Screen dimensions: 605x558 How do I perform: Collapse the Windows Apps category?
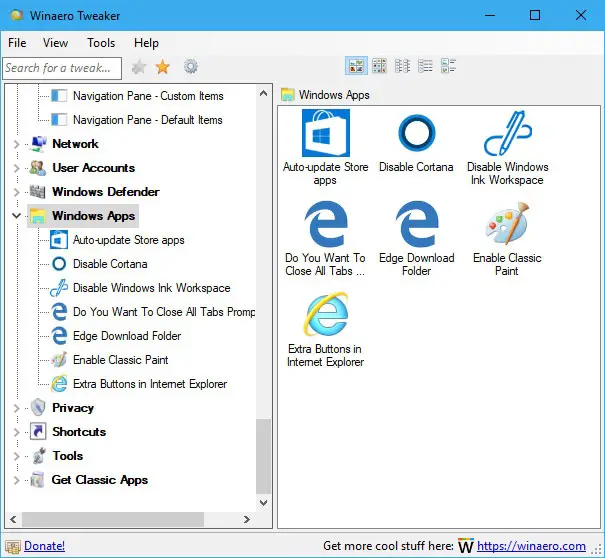16,216
